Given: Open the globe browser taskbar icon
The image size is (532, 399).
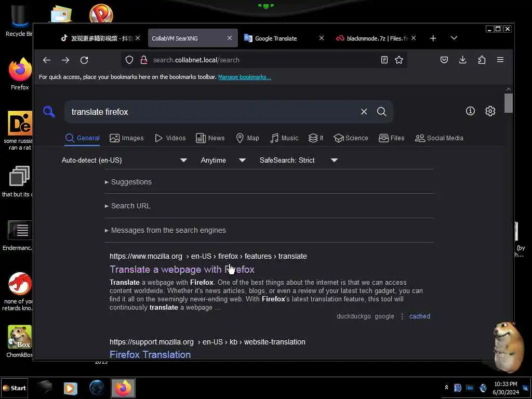Looking at the screenshot, I should pyautogui.click(x=97, y=388).
